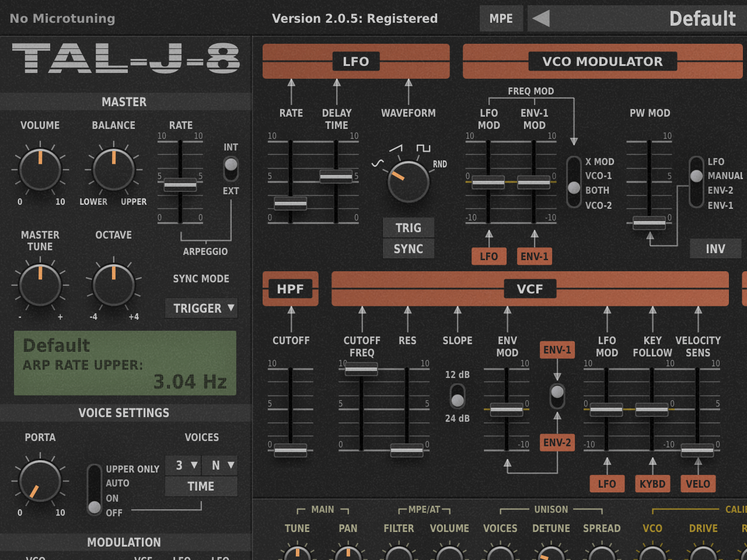Click the LFO Rate slider handle
This screenshot has width=747, height=560.
click(290, 204)
